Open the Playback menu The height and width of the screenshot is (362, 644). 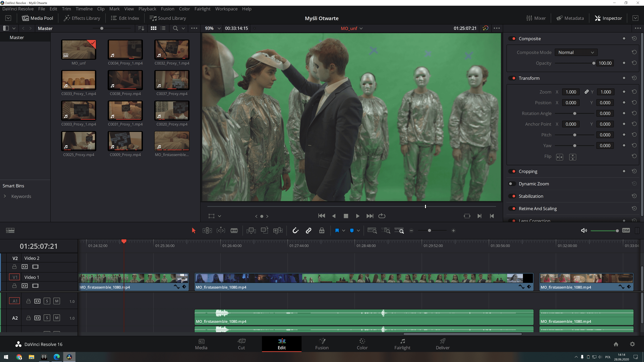tap(147, 9)
